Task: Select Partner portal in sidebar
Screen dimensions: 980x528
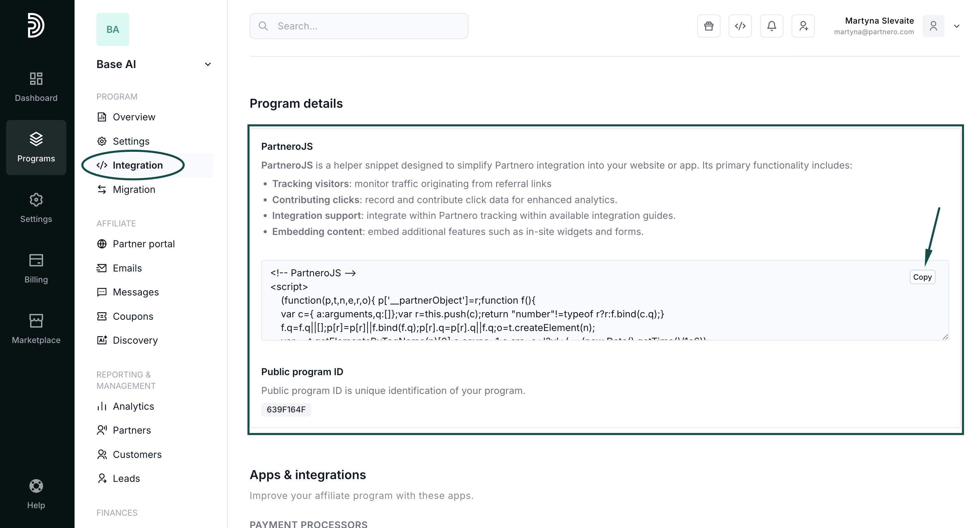Action: (x=143, y=244)
